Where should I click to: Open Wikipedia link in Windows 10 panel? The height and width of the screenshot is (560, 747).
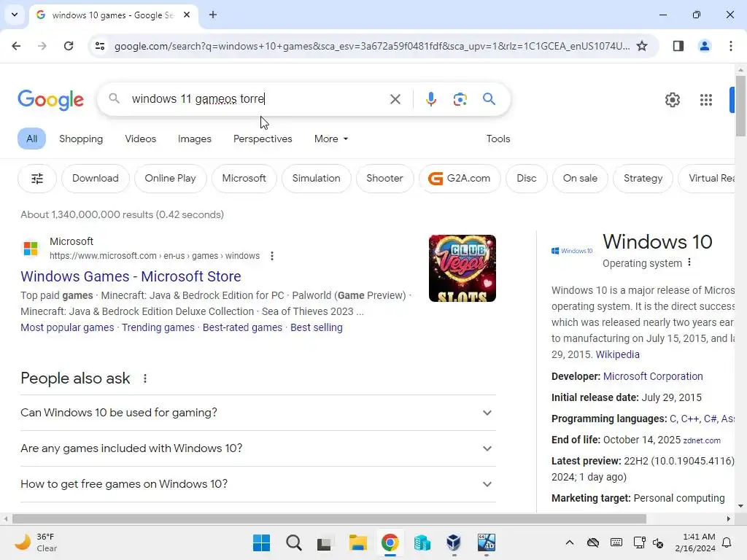coord(617,354)
